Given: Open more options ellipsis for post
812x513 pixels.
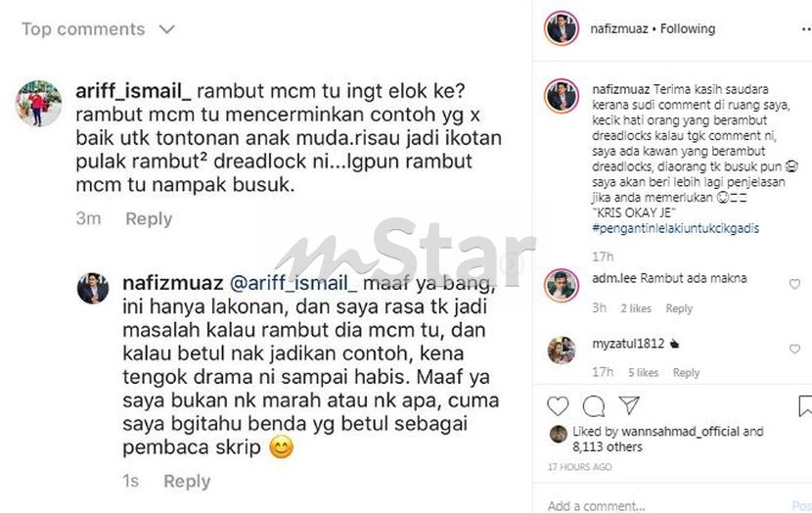Looking at the screenshot, I should [806, 29].
